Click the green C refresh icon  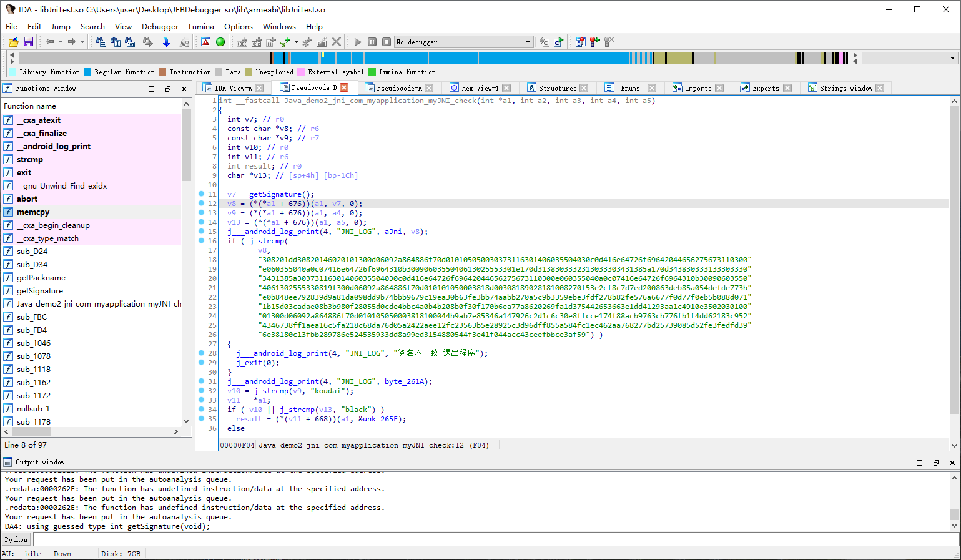(x=559, y=42)
